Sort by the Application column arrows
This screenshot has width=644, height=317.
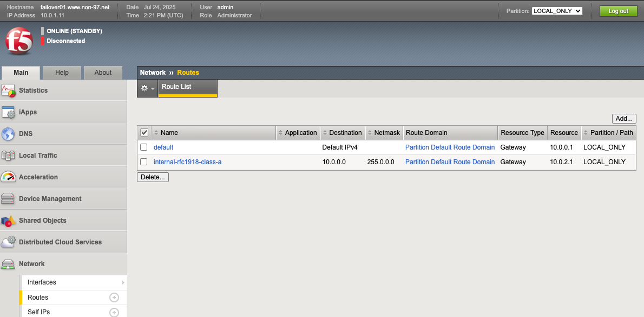(280, 133)
